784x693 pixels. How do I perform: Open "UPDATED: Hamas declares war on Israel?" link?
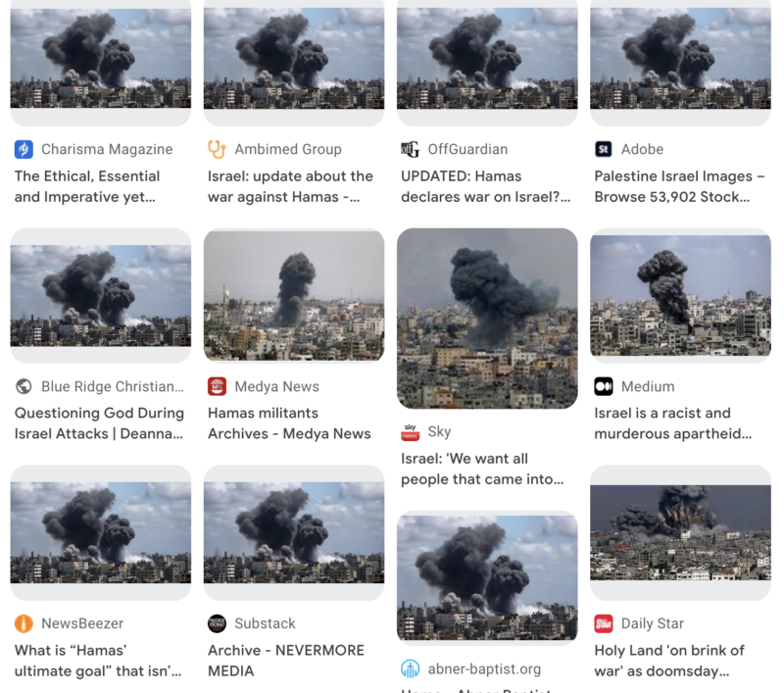coord(485,186)
